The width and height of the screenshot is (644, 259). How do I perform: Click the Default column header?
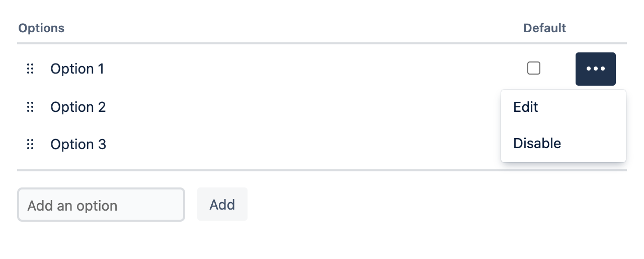tap(544, 28)
